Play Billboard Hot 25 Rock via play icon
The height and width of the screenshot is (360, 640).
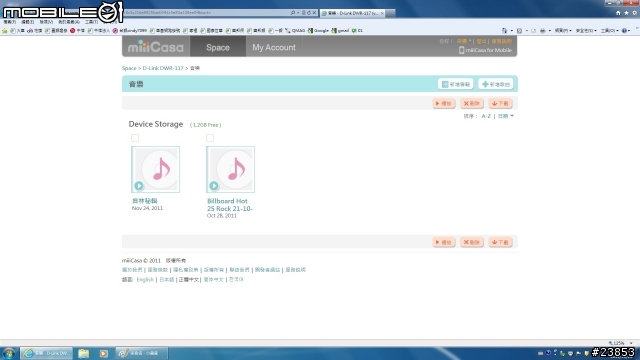(214, 186)
